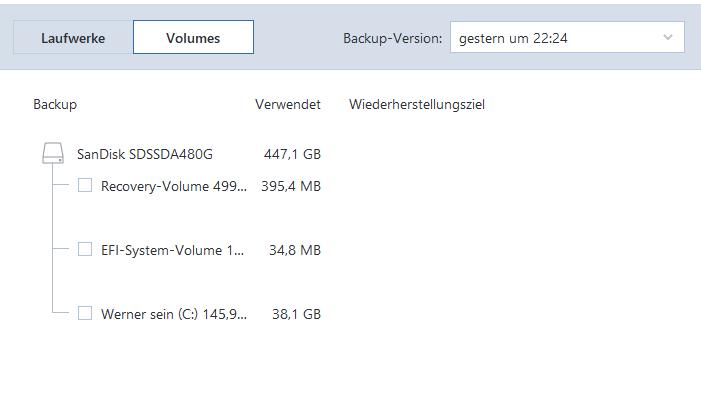701x395 pixels.
Task: Tick the Werner sein (C:) checkbox
Action: [85, 313]
